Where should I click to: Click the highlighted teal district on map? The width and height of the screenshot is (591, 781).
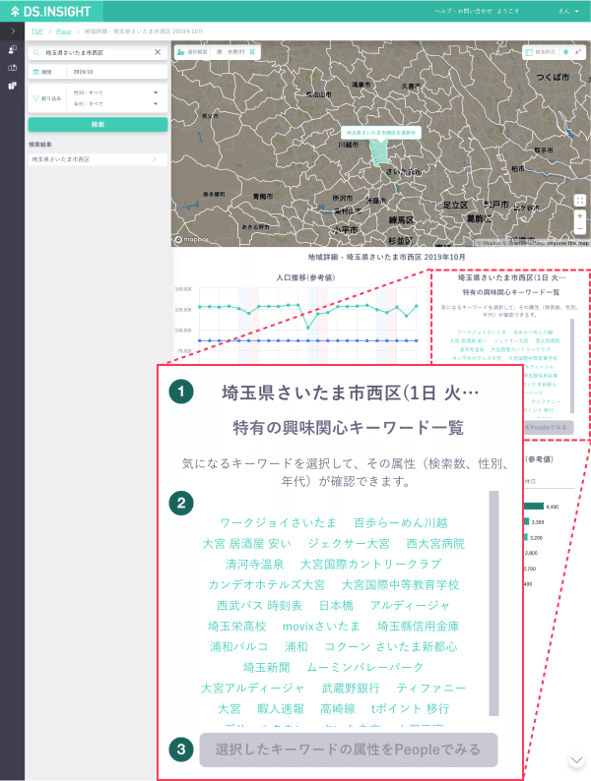379,153
